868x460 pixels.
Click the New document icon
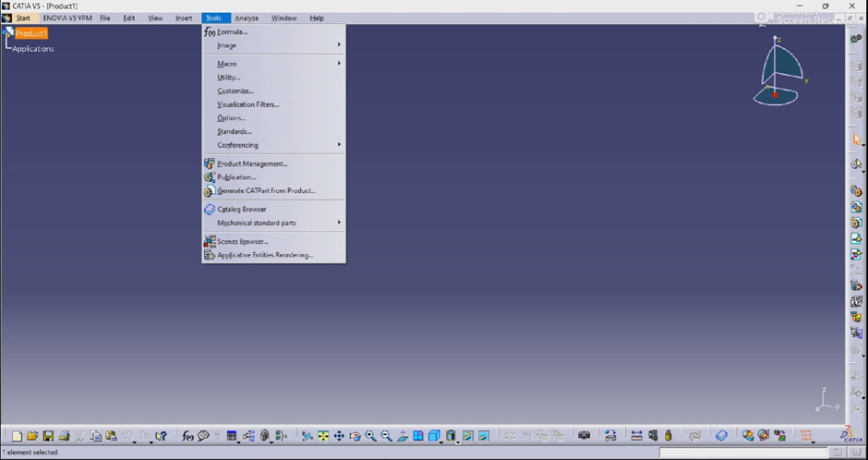pyautogui.click(x=18, y=436)
